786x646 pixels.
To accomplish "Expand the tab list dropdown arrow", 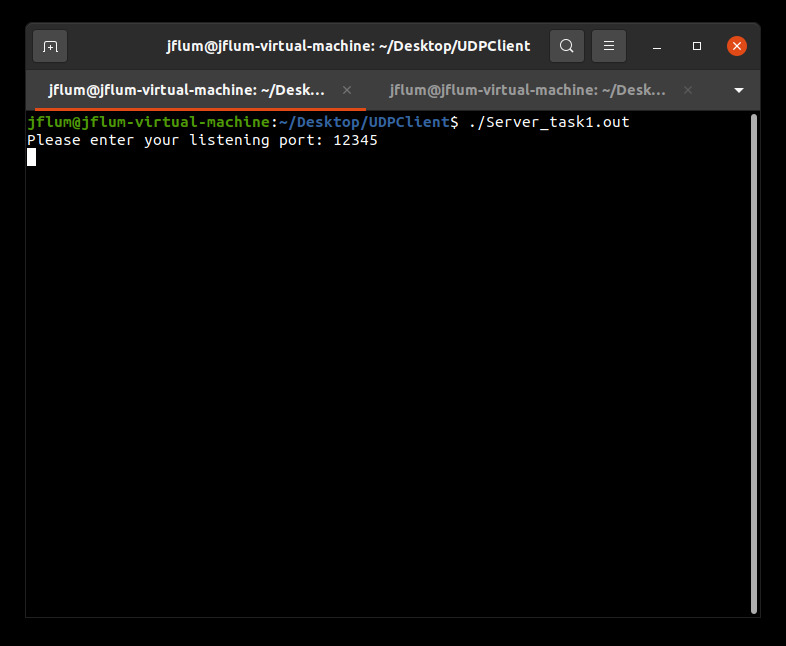I will 738,90.
